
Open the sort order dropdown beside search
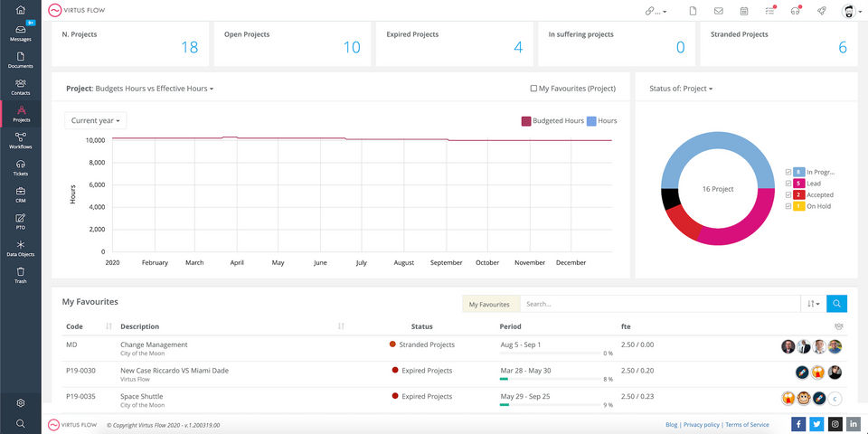point(812,304)
